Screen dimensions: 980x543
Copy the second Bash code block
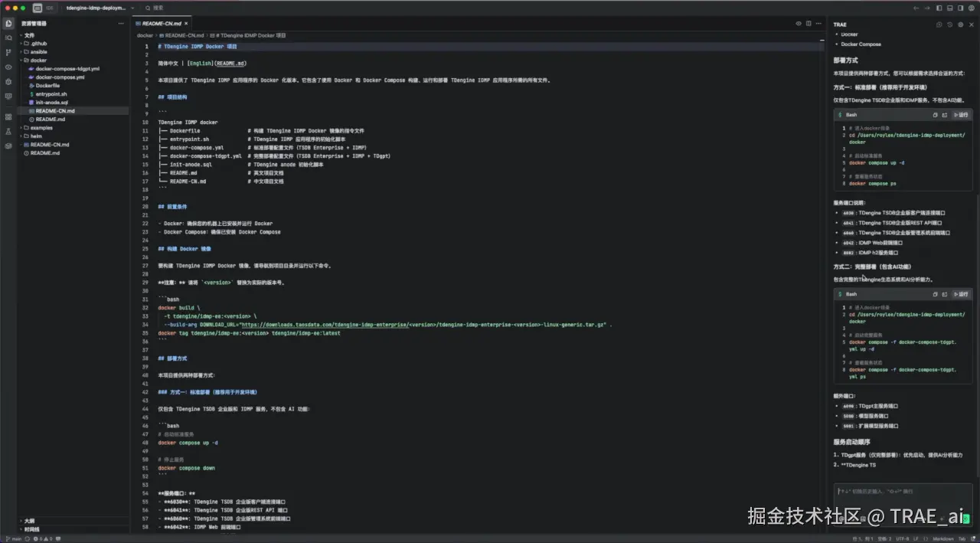coord(936,294)
